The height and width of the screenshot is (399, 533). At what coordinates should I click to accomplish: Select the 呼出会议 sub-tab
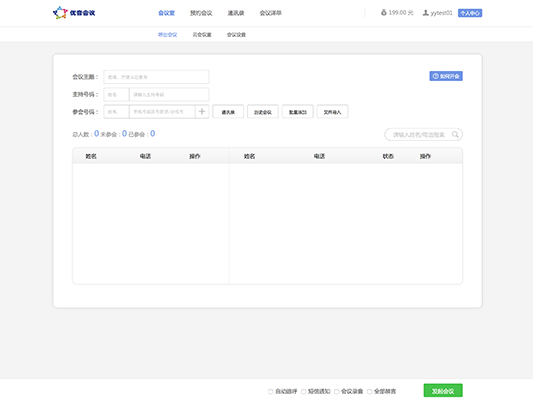[168, 35]
